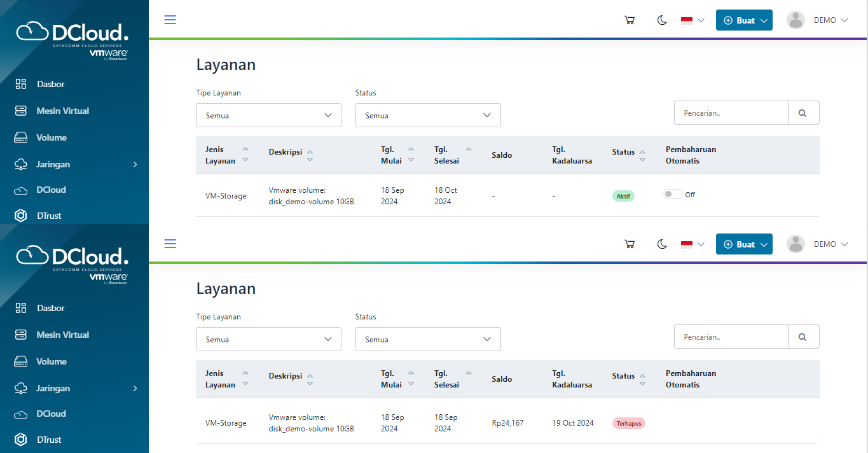Switch to dark mode using the upper moon icon

coord(662,20)
